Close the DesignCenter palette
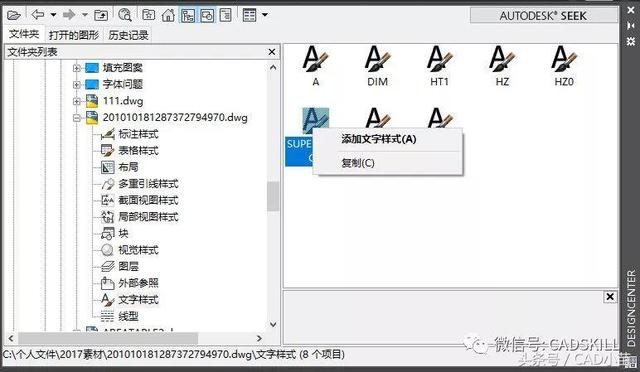 (x=631, y=10)
